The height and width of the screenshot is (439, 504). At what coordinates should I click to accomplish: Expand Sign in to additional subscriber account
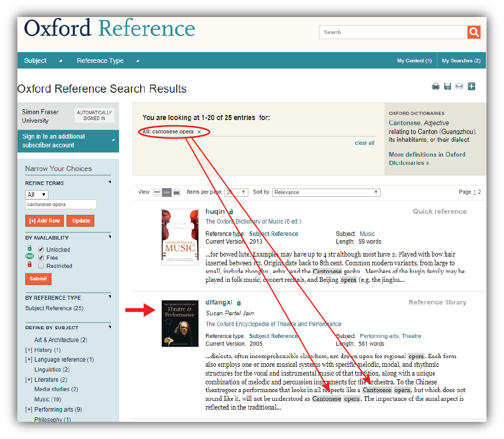click(x=68, y=141)
